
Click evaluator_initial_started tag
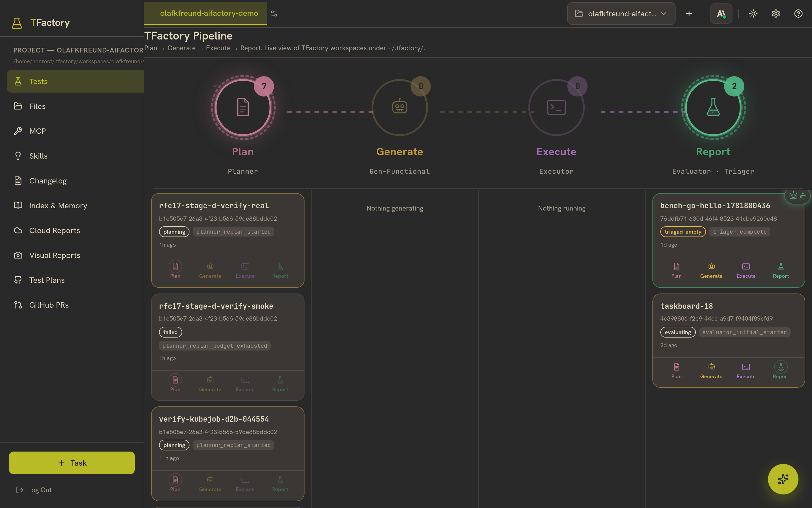click(x=744, y=332)
